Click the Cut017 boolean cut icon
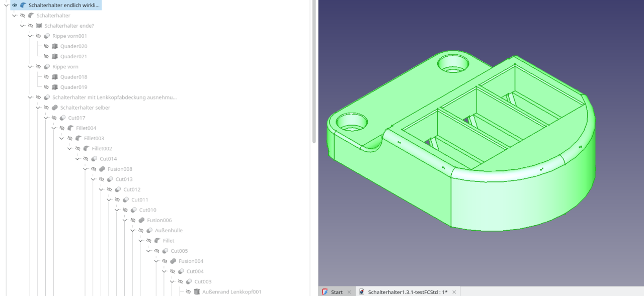644x296 pixels. click(62, 118)
